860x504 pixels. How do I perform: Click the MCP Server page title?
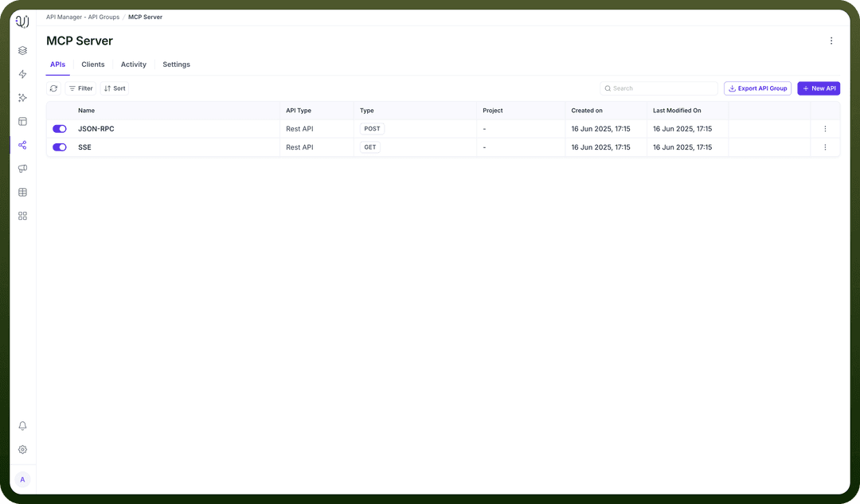pos(80,41)
